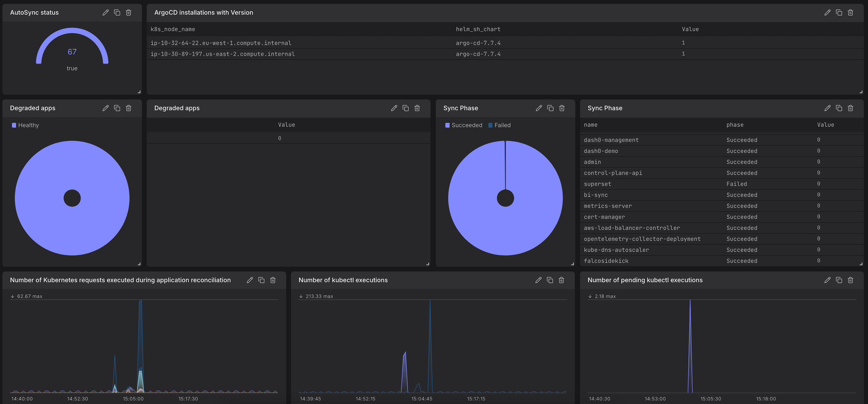
Task: Toggle the Failed legend color swatch
Action: pyautogui.click(x=490, y=125)
